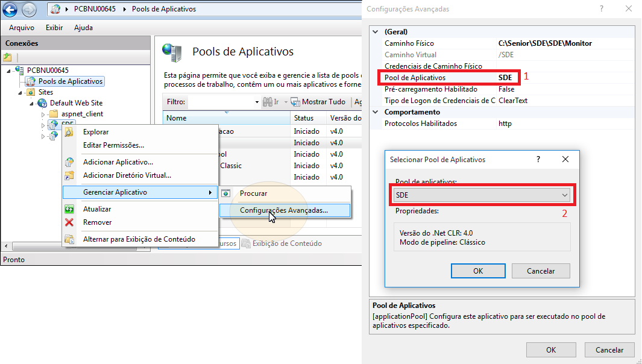Image resolution: width=642 pixels, height=364 pixels.
Task: Click the Procurar browse icon in the submenu
Action: [226, 193]
